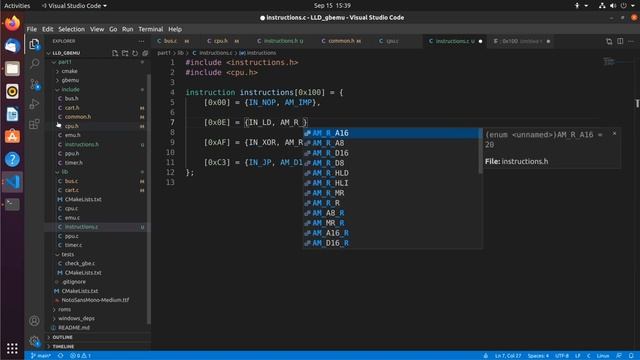The width and height of the screenshot is (640, 360).
Task: Show applications grid
Action: click(12, 348)
